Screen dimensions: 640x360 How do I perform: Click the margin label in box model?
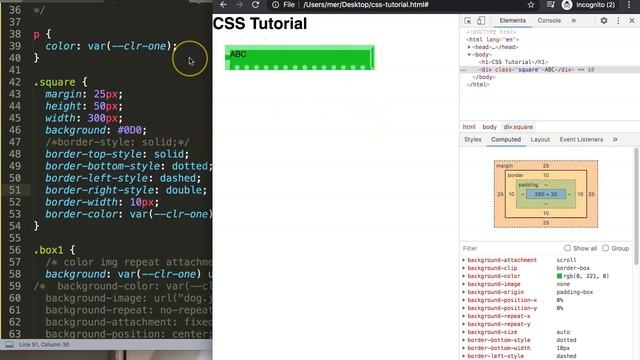(504, 166)
